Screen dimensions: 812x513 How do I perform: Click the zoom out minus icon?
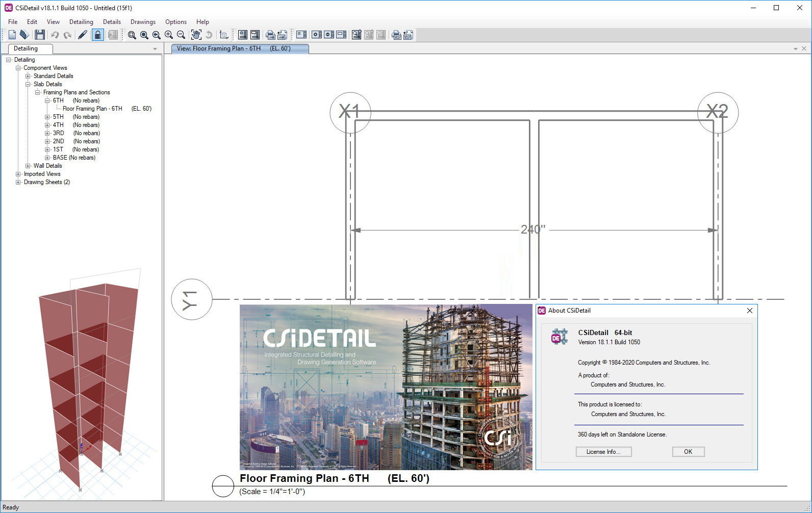pos(181,35)
